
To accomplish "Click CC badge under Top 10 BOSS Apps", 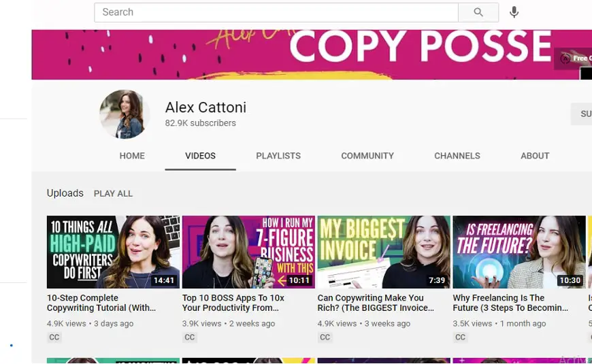I will (x=190, y=337).
